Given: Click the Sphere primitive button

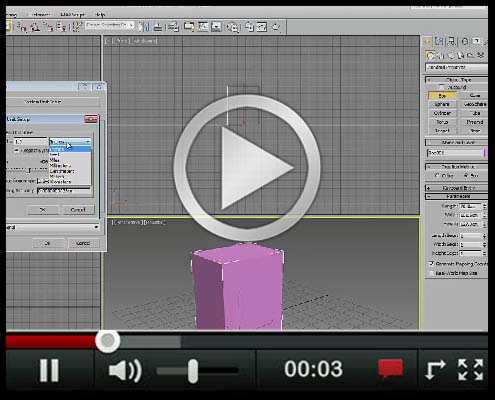Looking at the screenshot, I should click(x=442, y=104).
